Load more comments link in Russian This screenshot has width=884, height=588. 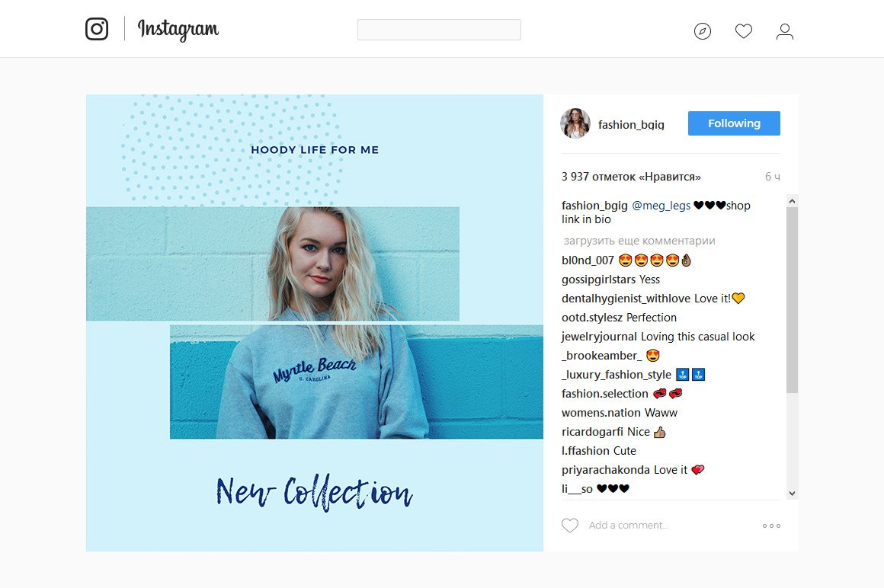(x=639, y=241)
